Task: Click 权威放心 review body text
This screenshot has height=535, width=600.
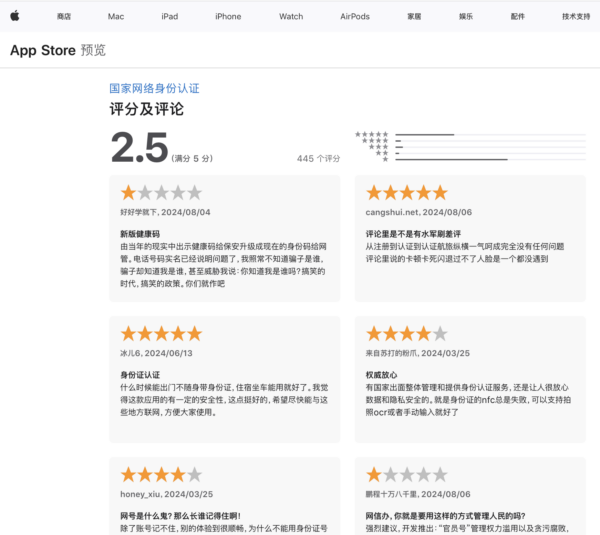Action: [x=468, y=400]
